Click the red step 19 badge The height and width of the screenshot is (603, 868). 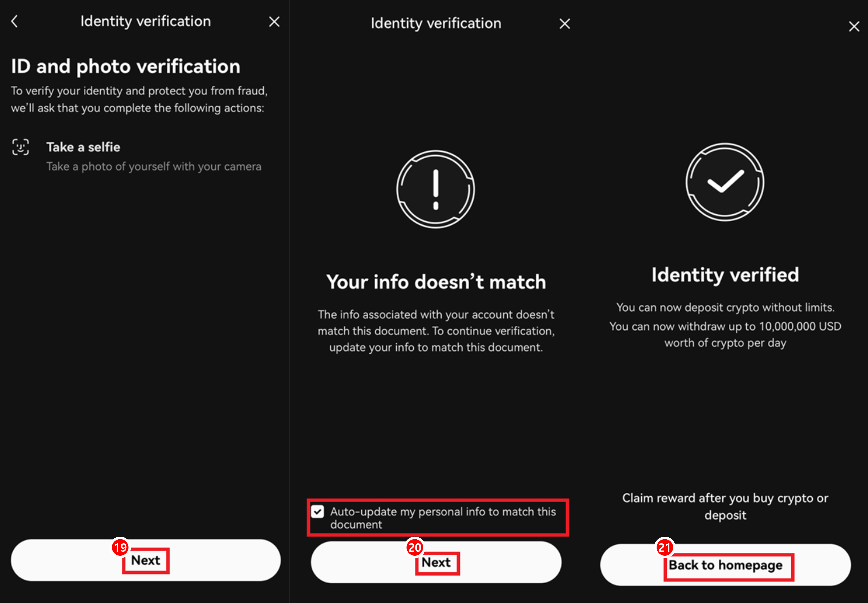point(121,548)
